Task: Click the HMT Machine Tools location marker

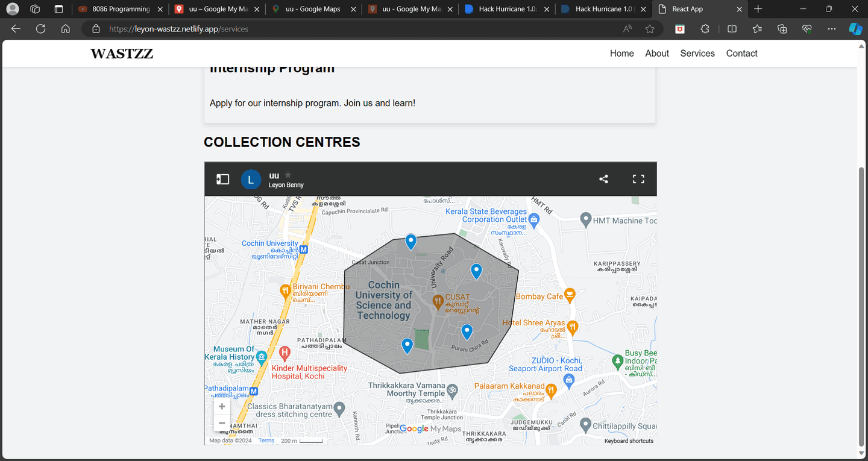Action: [585, 220]
